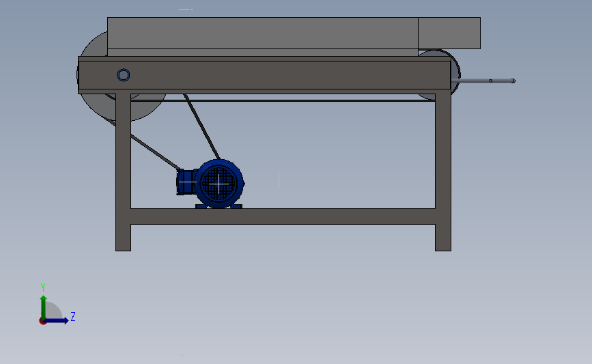The width and height of the screenshot is (592, 364).
Task: Pick the steep drive belt segment
Action: (x=202, y=126)
